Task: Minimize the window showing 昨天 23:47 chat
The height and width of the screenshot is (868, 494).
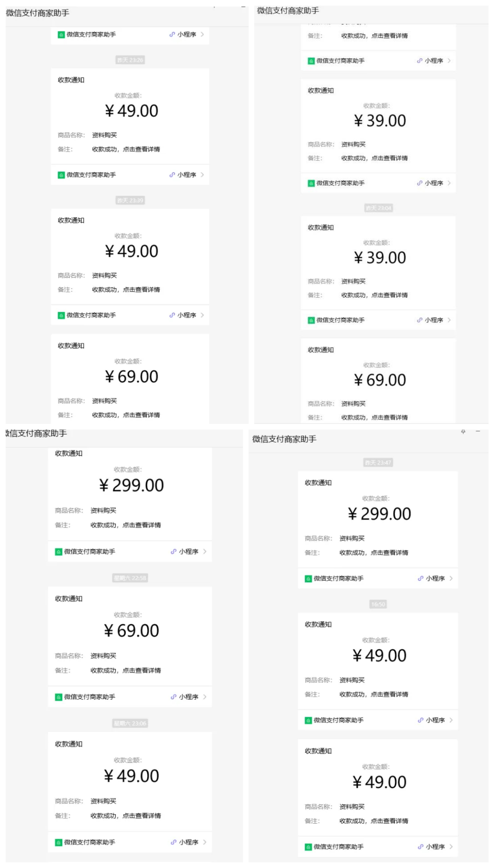Action: click(x=478, y=431)
